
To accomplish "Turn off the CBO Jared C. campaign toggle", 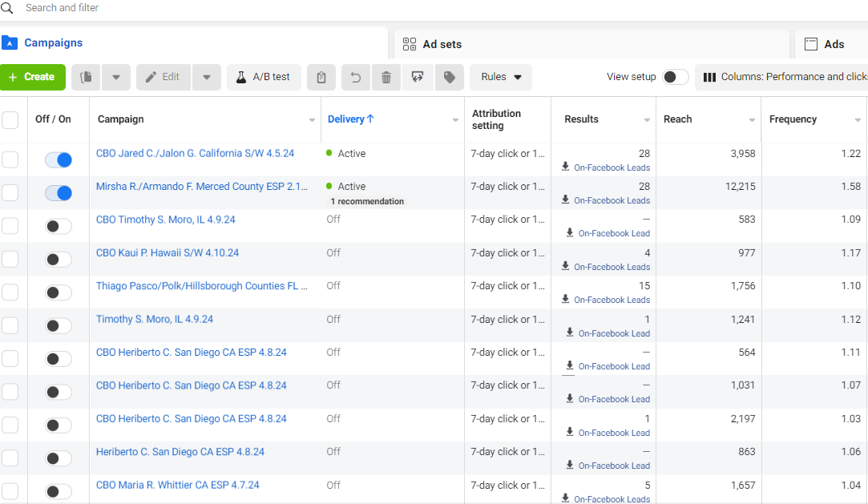I will pyautogui.click(x=59, y=160).
